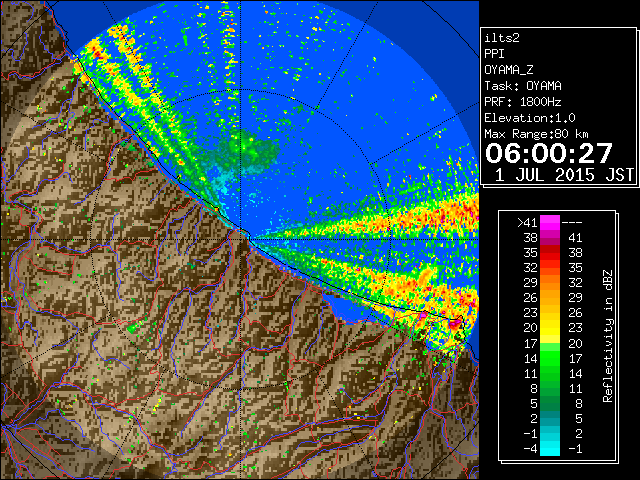Screen dimensions: 640x480
Task: Click the "OYAMA_Z" product name
Action: 509,70
